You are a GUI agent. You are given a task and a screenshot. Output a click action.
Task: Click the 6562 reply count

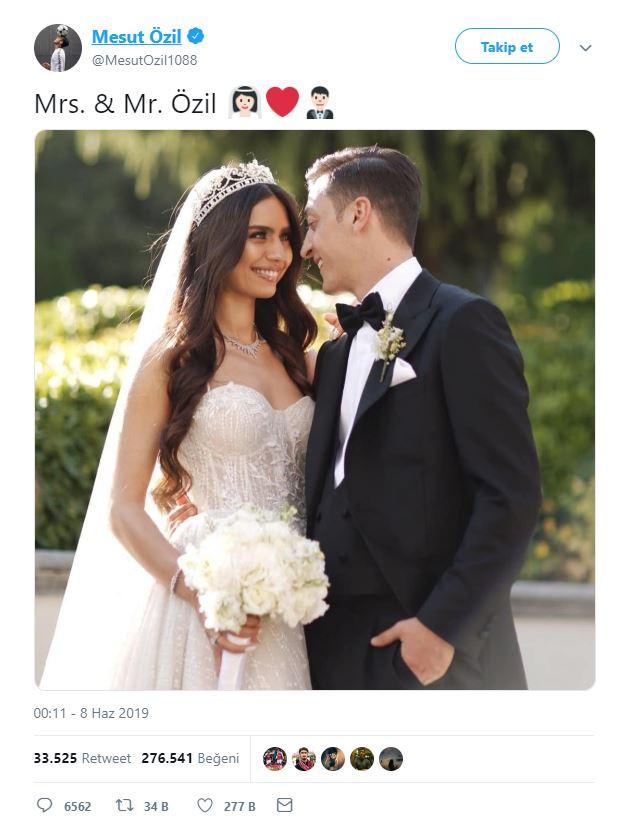[78, 807]
